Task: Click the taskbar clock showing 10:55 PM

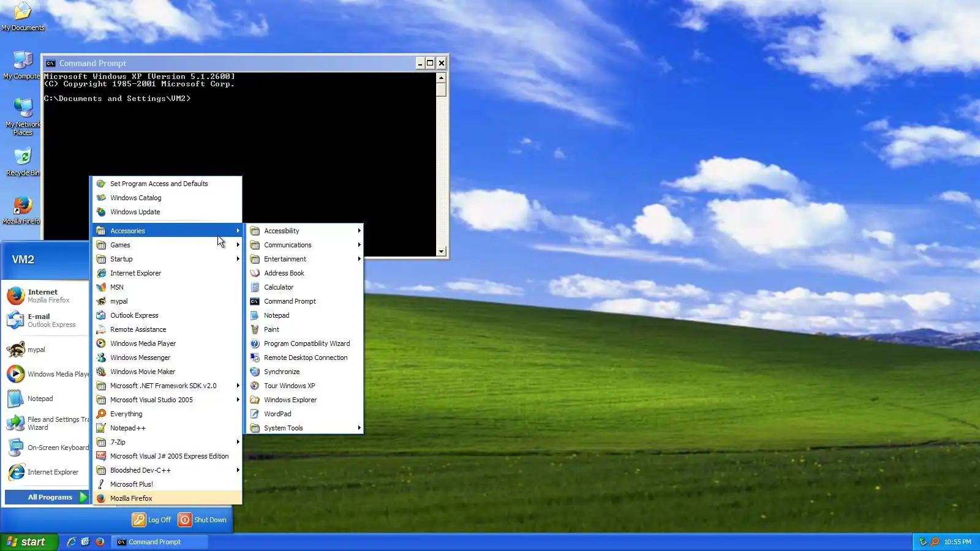Action: 957,542
